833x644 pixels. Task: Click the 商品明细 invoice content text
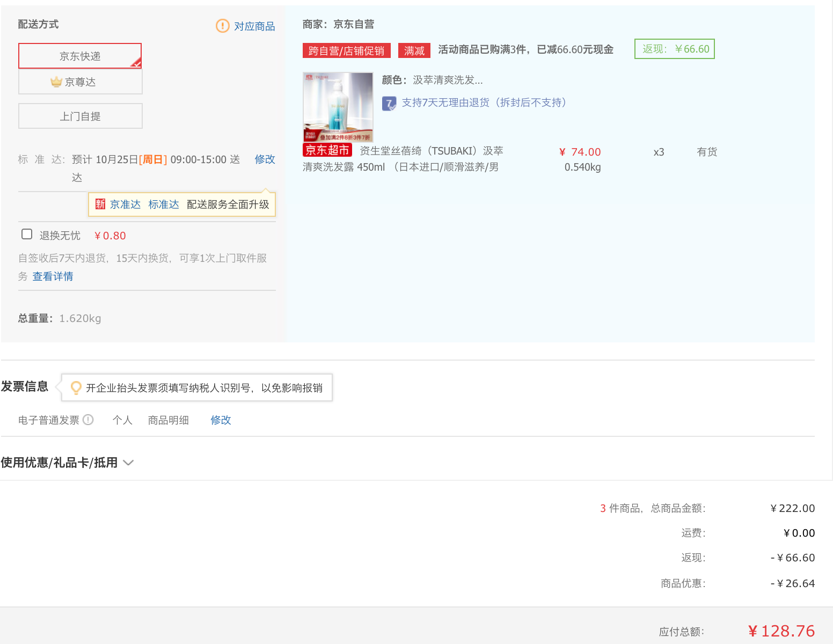point(168,420)
